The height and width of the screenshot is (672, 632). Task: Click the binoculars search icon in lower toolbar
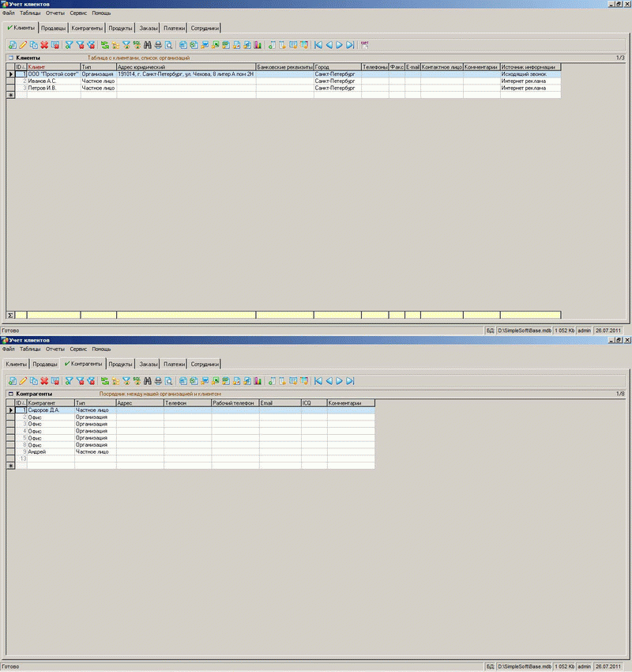click(148, 381)
